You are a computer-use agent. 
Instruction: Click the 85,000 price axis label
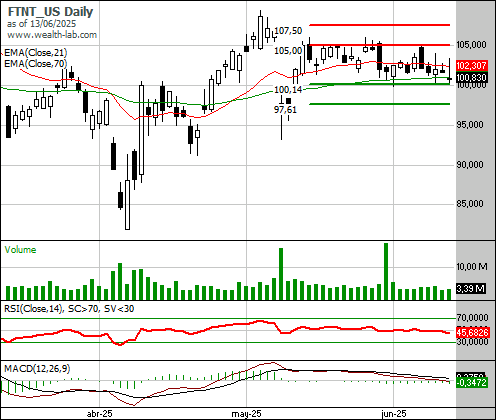(470, 203)
